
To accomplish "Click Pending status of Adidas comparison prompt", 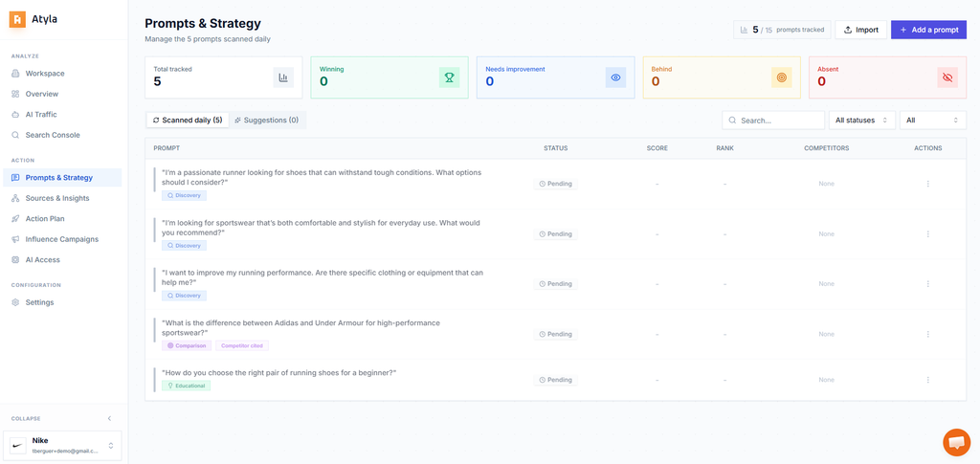I will pos(556,334).
